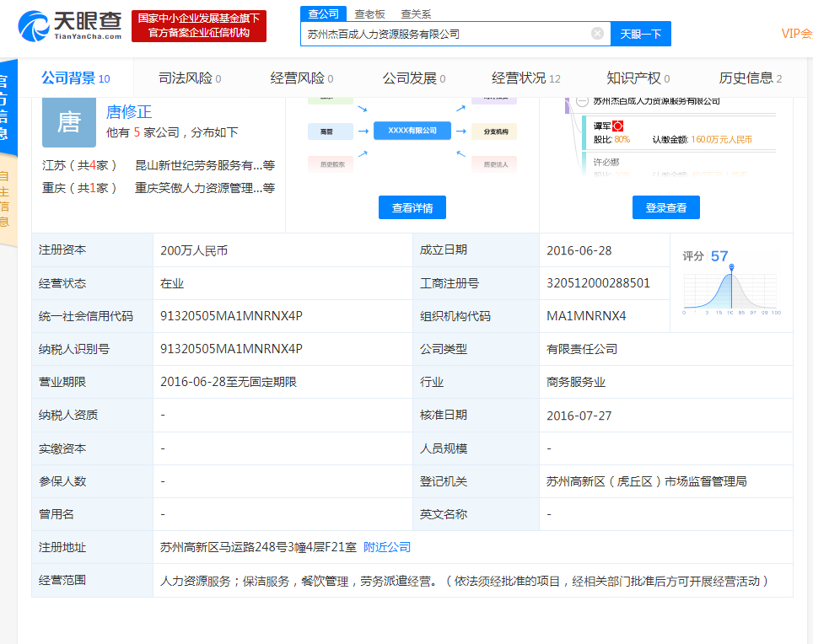Click the orange side tab on the left edge
The width and height of the screenshot is (813, 644).
pos(8,200)
